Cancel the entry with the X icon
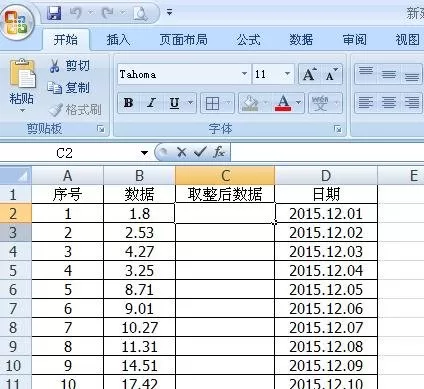The height and width of the screenshot is (389, 424). pyautogui.click(x=182, y=152)
